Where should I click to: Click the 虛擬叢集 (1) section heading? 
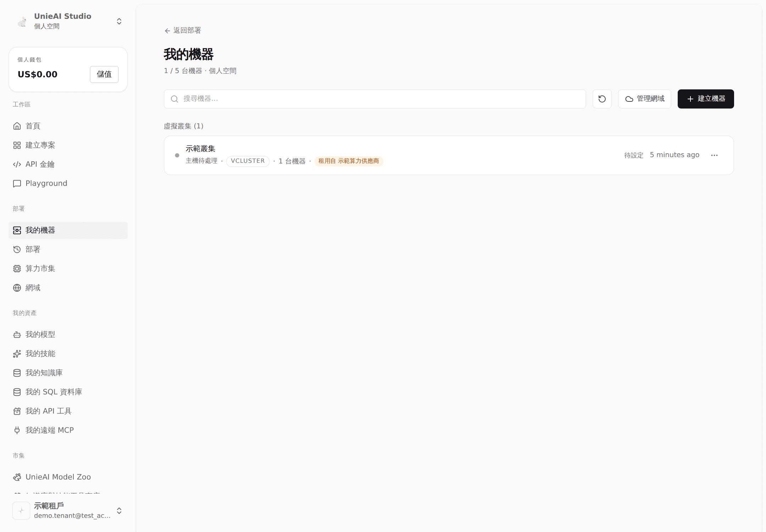pyautogui.click(x=184, y=126)
